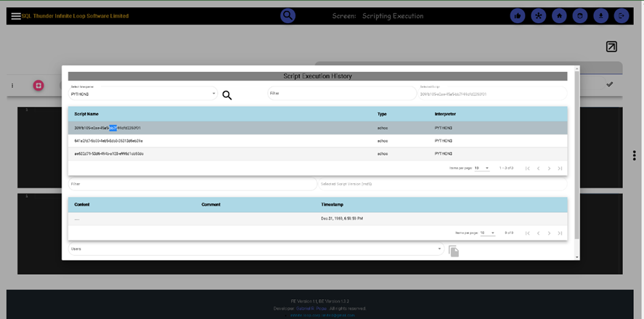
Task: Click the download icon in header
Action: 601,16
